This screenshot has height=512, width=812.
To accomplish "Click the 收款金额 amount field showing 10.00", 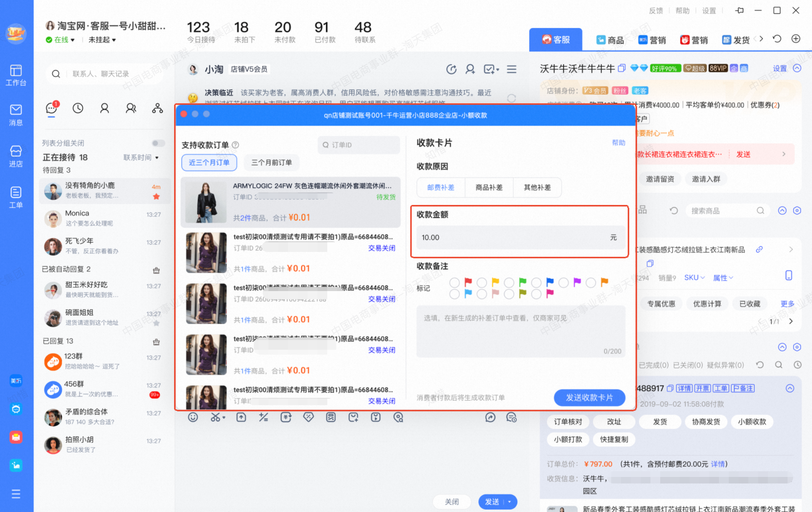I will 520,237.
